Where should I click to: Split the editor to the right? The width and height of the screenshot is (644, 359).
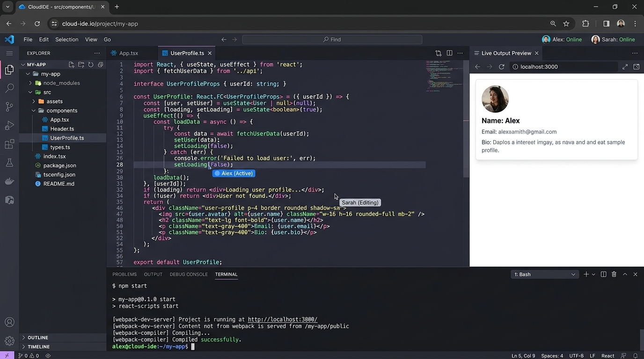449,53
